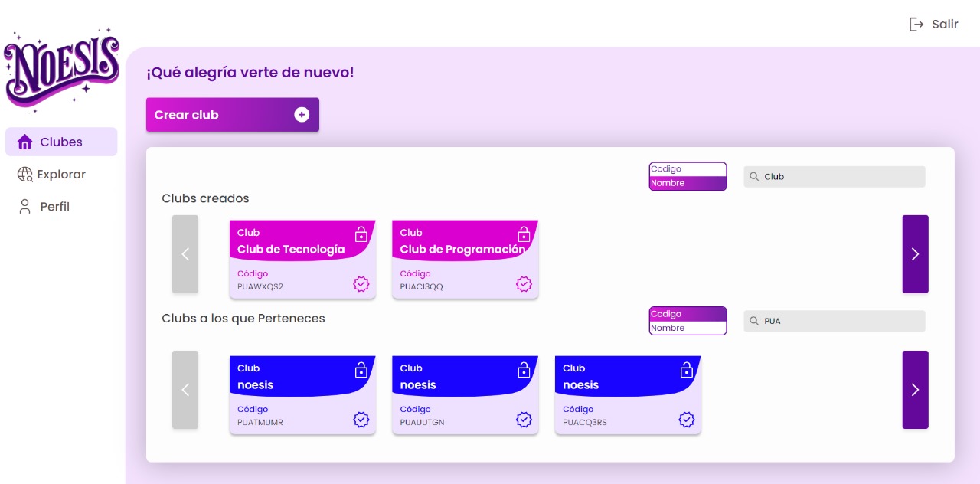980x484 pixels.
Task: Click verified badge on PUACQ3RS card
Action: pos(687,420)
